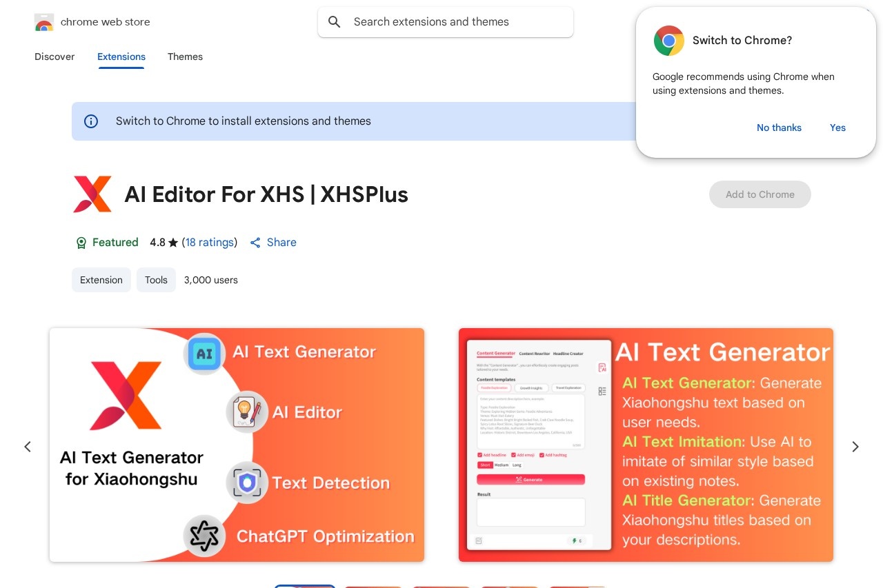This screenshot has height=588, width=883.
Task: Click the info icon in the blue banner
Action: point(91,121)
